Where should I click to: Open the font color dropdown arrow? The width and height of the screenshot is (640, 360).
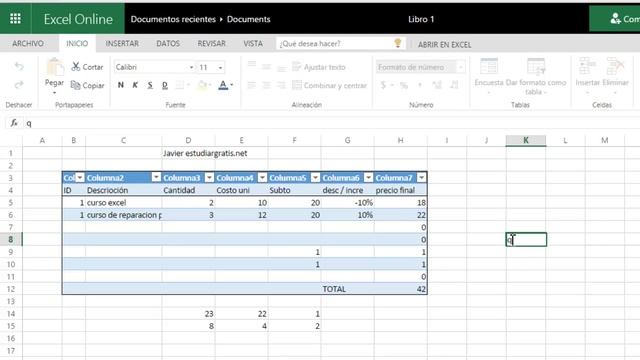232,85
